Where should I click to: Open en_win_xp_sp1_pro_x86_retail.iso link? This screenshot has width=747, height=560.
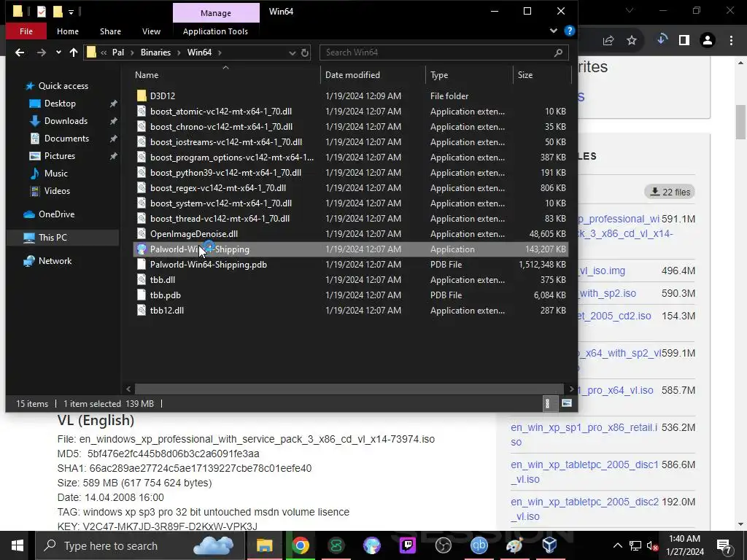pos(584,435)
